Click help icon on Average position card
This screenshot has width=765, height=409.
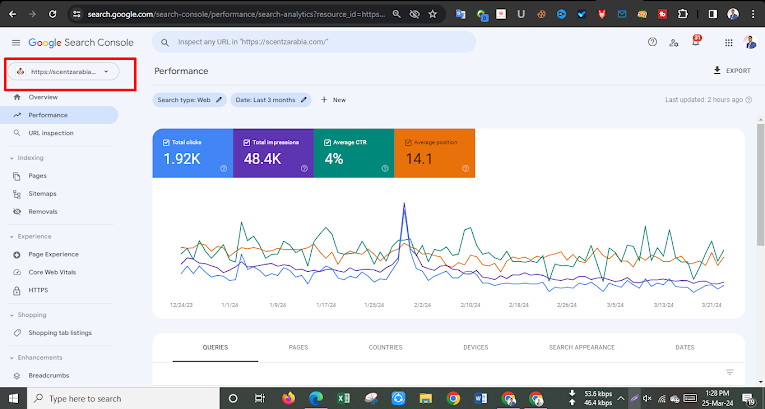point(465,168)
